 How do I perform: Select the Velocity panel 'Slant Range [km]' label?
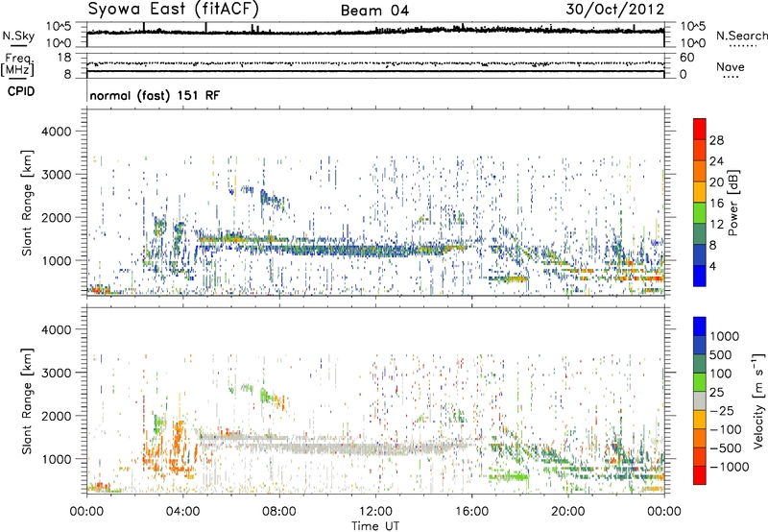(x=27, y=400)
